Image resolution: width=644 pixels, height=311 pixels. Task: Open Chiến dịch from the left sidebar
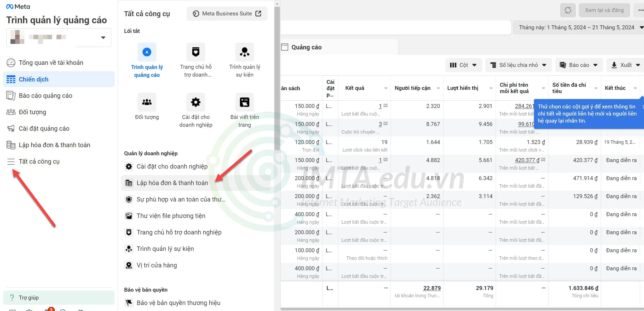click(x=33, y=79)
